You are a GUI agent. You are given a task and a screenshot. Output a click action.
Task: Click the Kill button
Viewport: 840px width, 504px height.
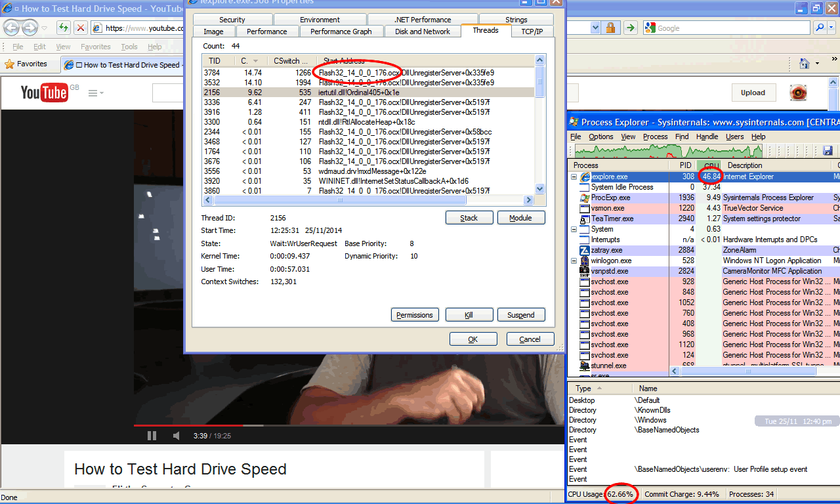(x=469, y=315)
